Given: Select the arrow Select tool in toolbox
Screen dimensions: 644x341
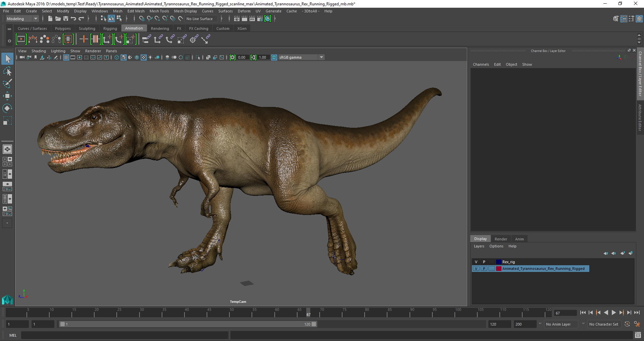Looking at the screenshot, I should (x=7, y=59).
